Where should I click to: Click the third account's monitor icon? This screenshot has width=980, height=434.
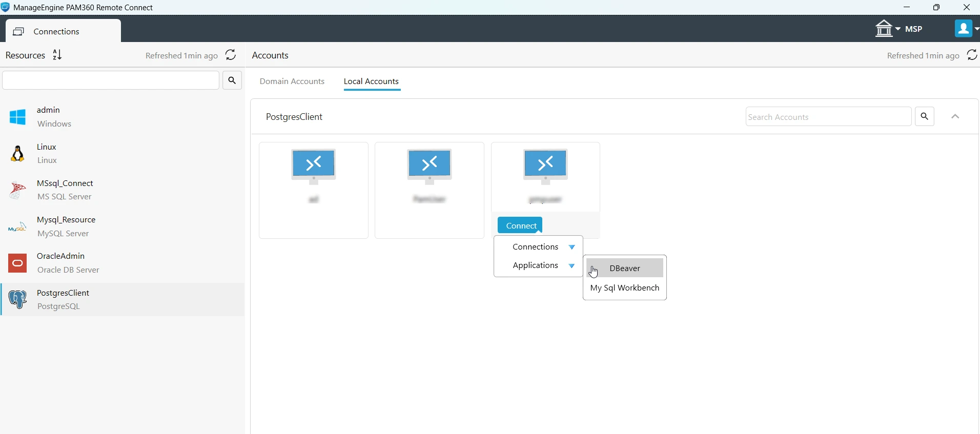tap(545, 167)
